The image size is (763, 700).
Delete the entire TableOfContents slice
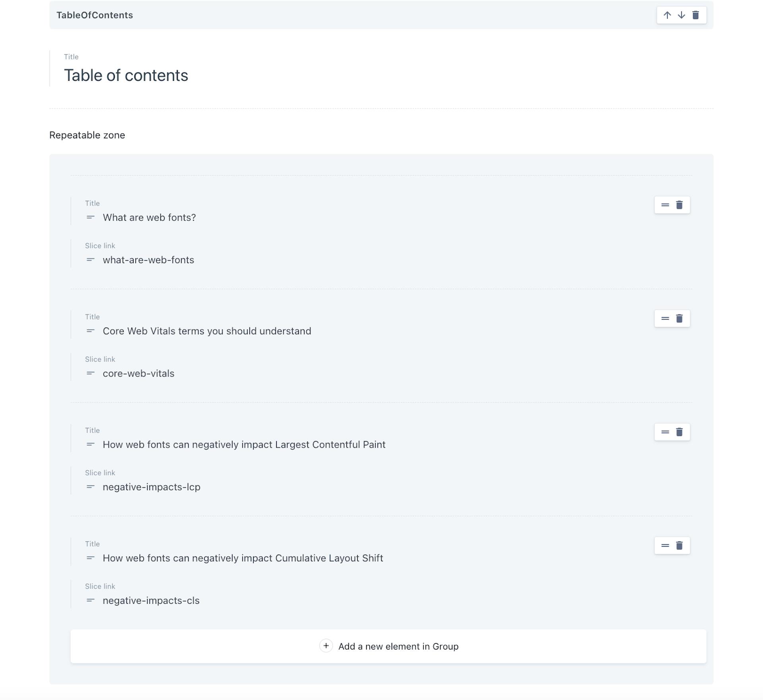click(x=696, y=15)
